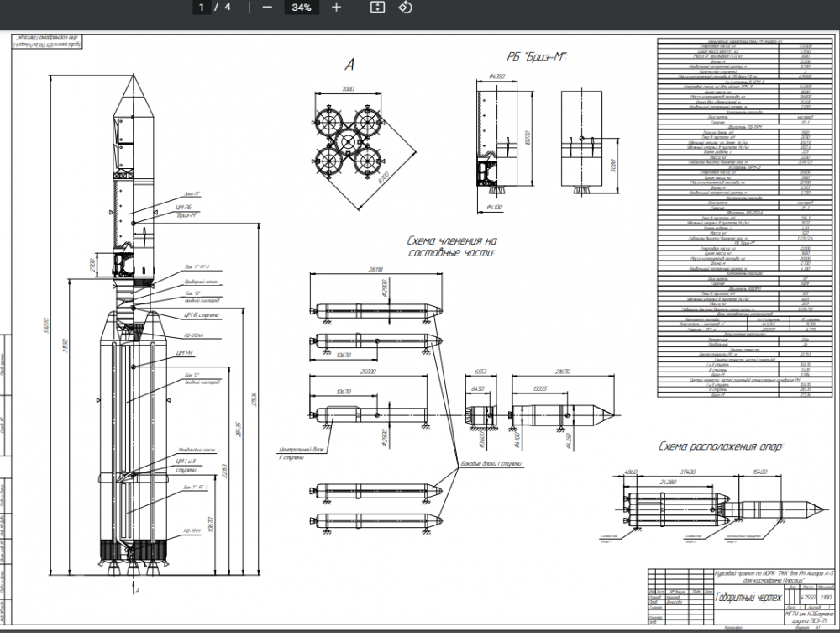This screenshot has height=633, width=840.
Task: Rotate the document counterclockwise
Action: pyautogui.click(x=405, y=8)
